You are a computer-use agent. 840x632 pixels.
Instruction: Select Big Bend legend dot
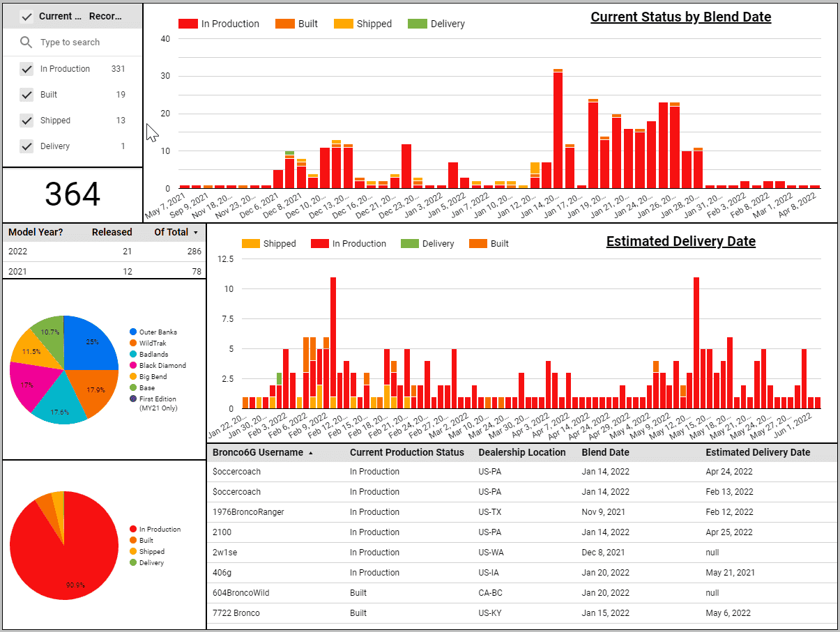click(132, 377)
